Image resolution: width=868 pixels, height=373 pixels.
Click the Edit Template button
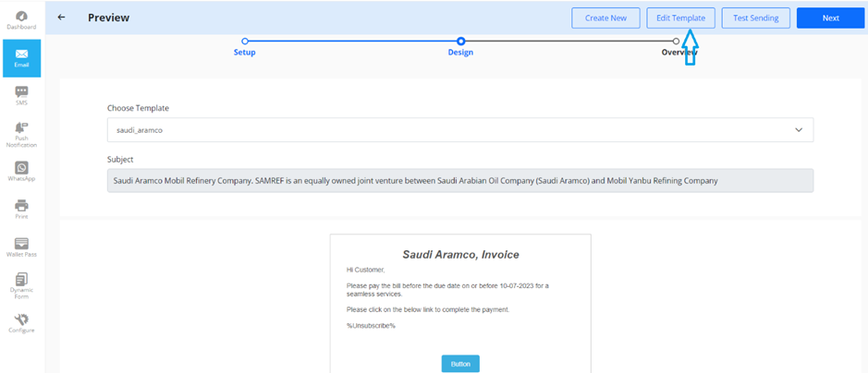coord(680,18)
